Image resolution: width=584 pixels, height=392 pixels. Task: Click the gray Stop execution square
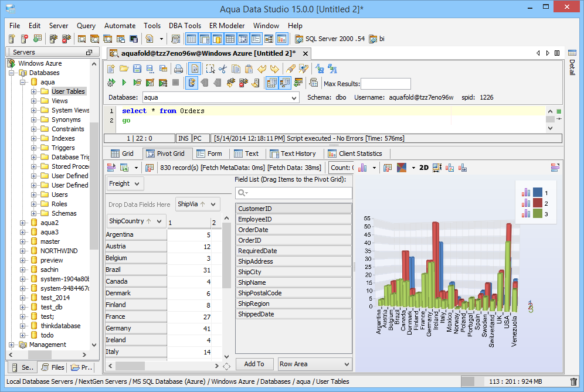tap(176, 83)
